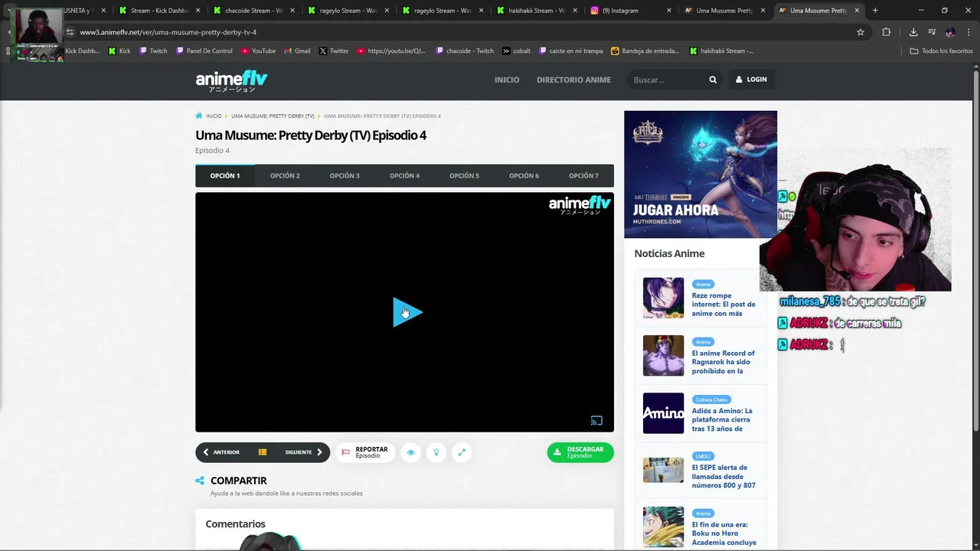Image resolution: width=980 pixels, height=551 pixels.
Task: Open the animeflv logo homepage
Action: tap(231, 81)
